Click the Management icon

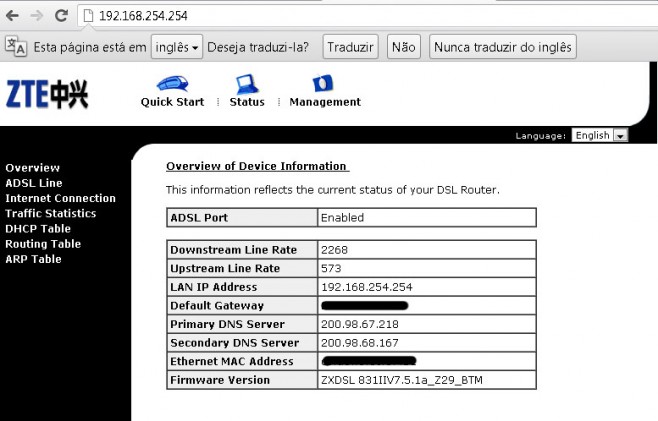(323, 83)
